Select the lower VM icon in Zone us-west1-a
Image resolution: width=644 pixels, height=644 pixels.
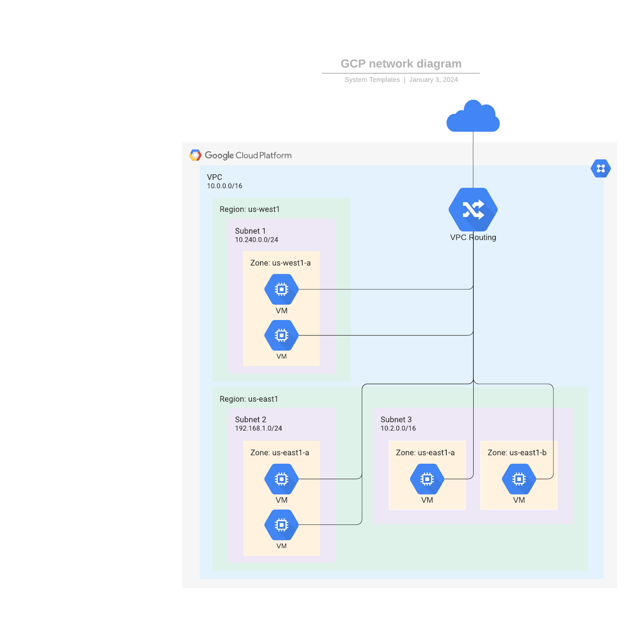(x=281, y=335)
